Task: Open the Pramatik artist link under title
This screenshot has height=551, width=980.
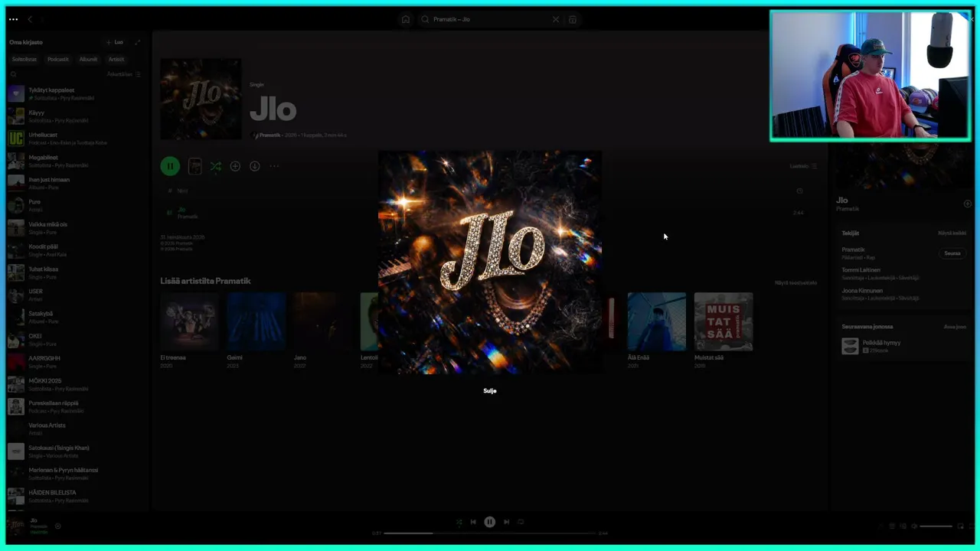Action: [269, 135]
